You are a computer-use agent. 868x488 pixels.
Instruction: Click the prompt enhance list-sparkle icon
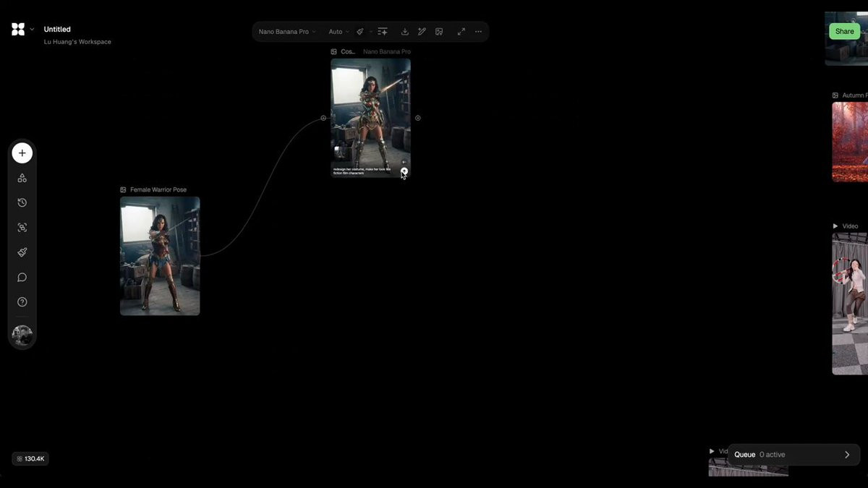tap(383, 32)
